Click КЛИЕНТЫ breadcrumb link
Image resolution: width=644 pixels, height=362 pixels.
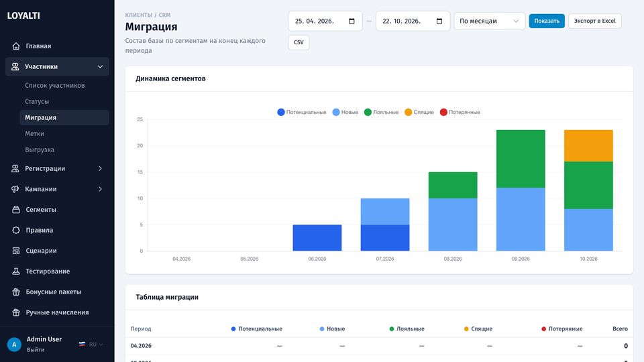(x=138, y=15)
